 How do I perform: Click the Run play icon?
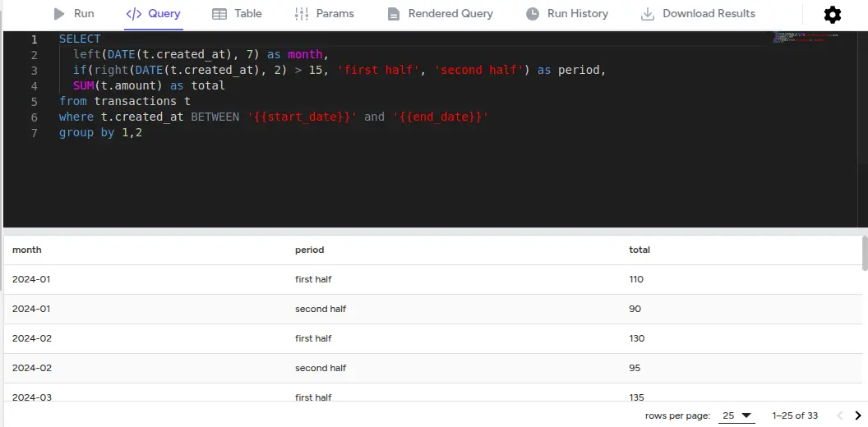[59, 14]
